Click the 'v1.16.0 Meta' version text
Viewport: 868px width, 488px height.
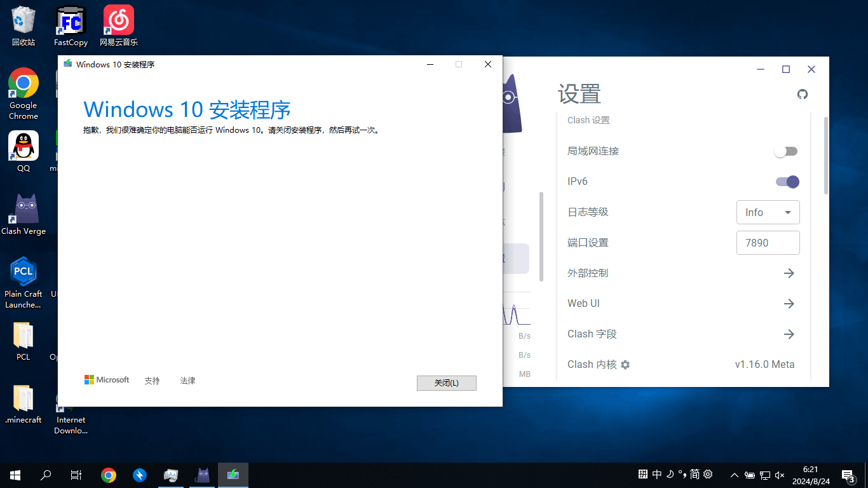pos(764,365)
